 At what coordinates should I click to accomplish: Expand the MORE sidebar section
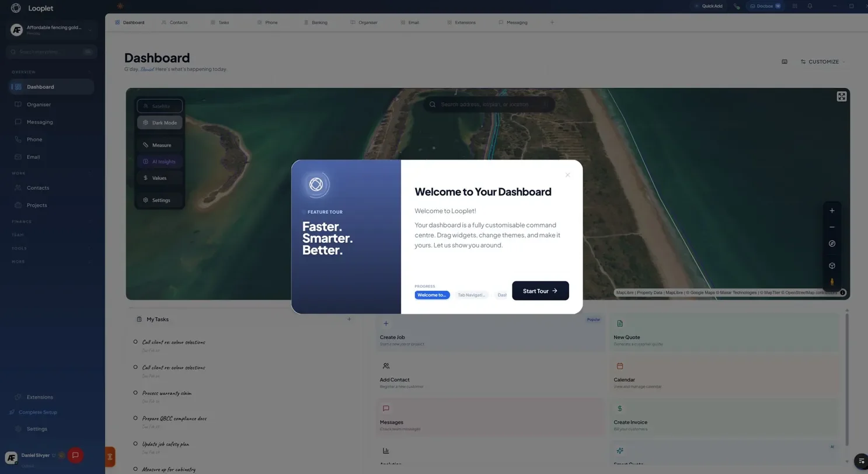[51, 262]
